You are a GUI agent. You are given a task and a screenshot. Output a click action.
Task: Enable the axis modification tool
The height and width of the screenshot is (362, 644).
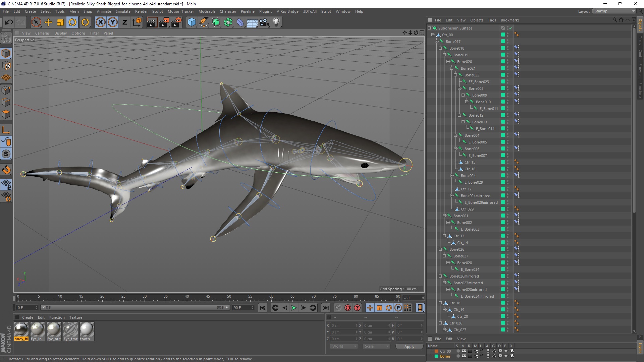tap(6, 130)
